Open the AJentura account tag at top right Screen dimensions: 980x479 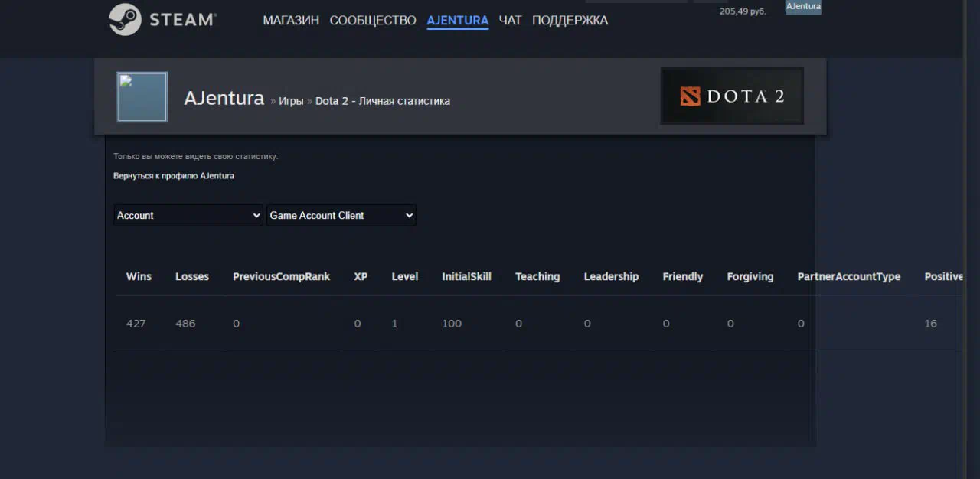tap(803, 7)
